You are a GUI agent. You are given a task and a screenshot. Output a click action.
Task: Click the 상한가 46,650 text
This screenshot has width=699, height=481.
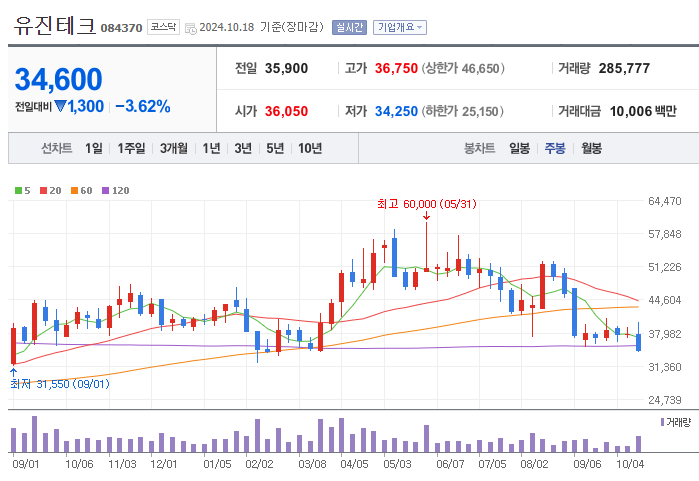point(463,68)
